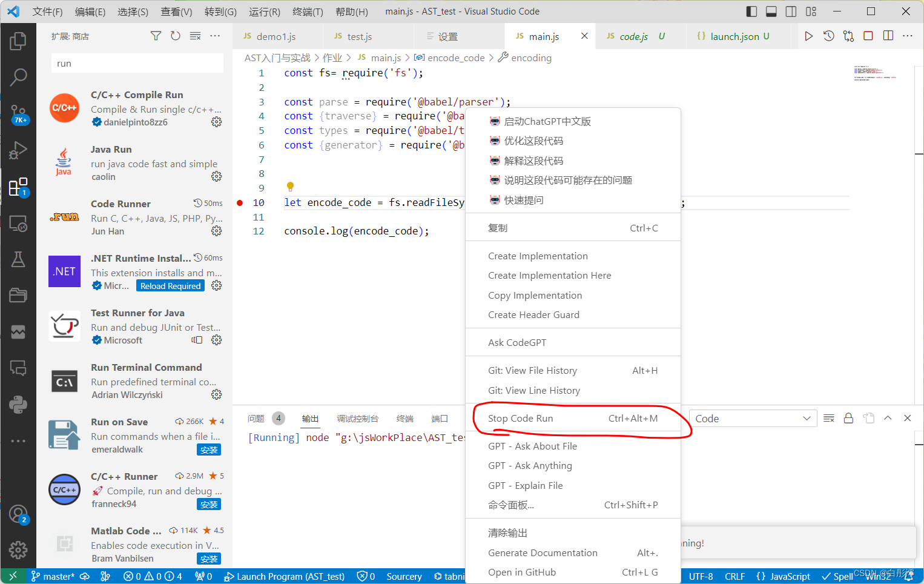This screenshot has height=584, width=924.
Task: Open settings gear for Code Runner extension
Action: [x=216, y=231]
